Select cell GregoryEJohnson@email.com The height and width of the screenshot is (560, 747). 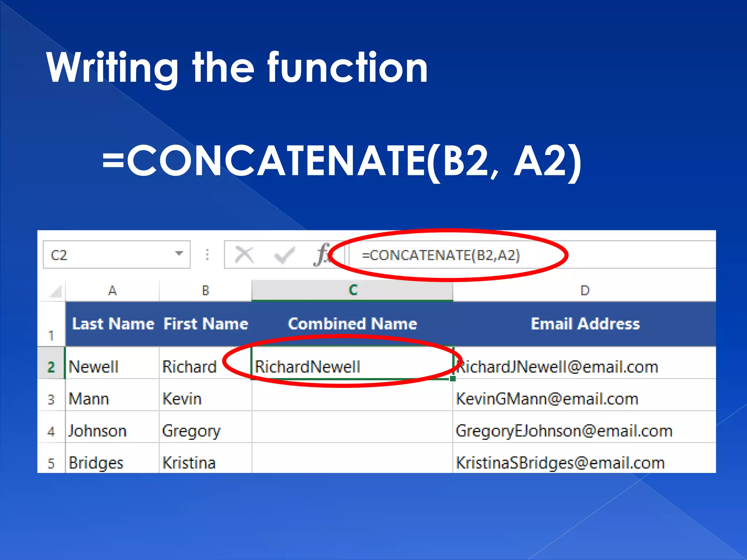(585, 427)
